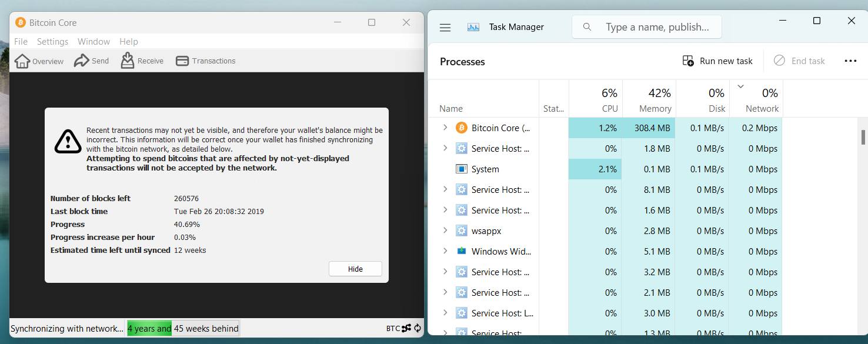868x344 pixels.
Task: Click the System process icon
Action: point(462,169)
